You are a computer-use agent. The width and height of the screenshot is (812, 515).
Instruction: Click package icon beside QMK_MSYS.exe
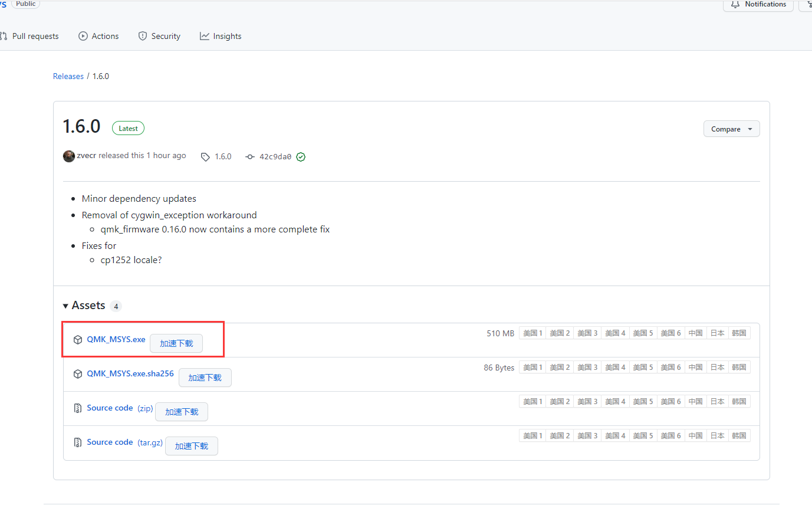[x=78, y=340]
